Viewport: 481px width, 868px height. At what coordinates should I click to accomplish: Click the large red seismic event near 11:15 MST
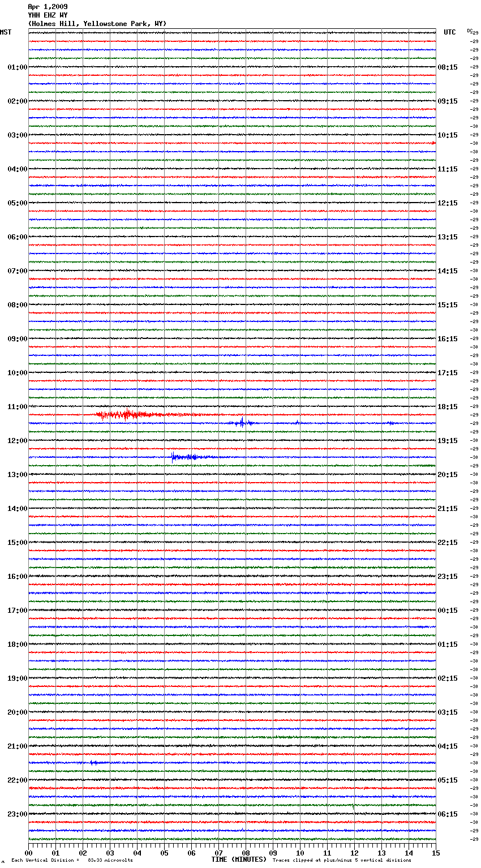pyautogui.click(x=127, y=415)
